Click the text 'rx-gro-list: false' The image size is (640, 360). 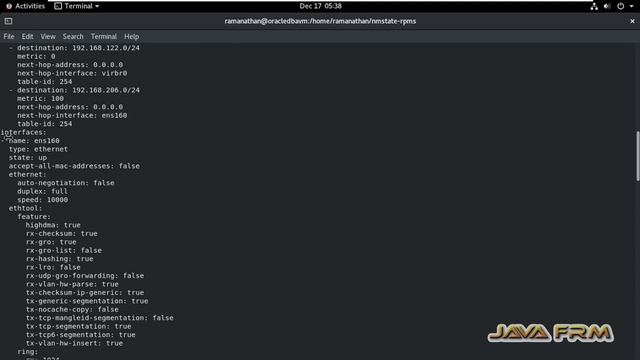64,250
